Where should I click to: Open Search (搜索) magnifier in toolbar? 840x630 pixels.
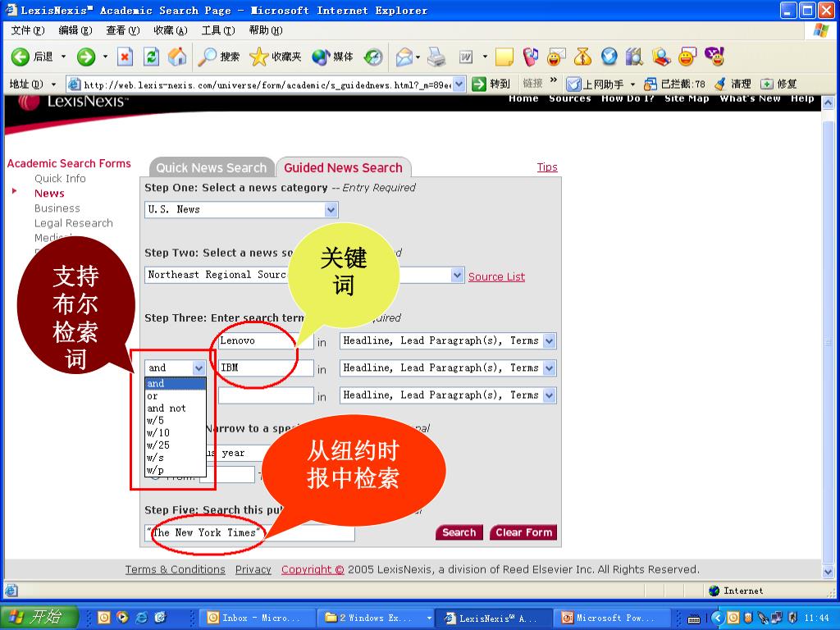[x=218, y=57]
